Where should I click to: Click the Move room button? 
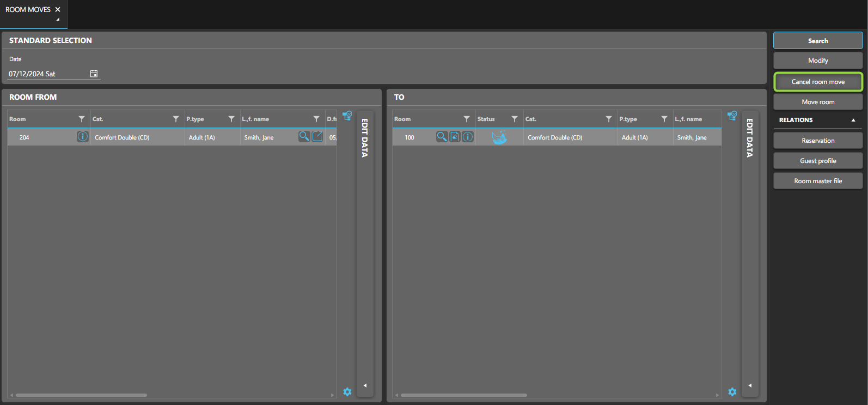pos(818,102)
